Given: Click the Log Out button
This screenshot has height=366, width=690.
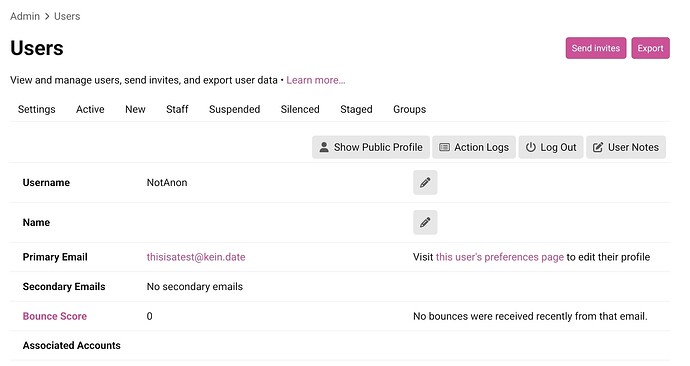Looking at the screenshot, I should click(x=551, y=147).
